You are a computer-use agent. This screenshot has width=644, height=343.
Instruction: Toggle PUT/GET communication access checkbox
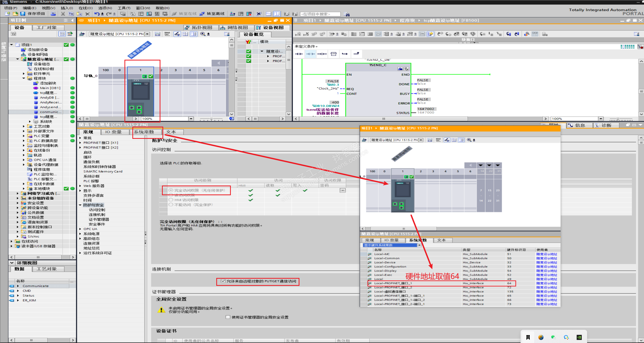point(223,281)
